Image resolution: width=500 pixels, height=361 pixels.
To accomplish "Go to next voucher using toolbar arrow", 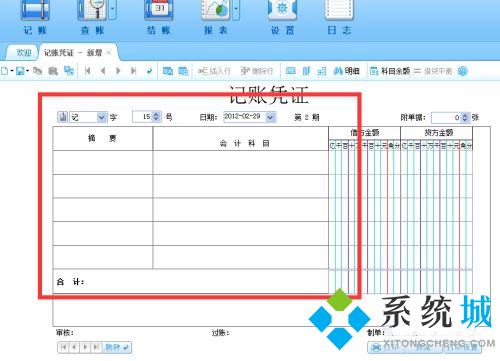I will point(118,71).
